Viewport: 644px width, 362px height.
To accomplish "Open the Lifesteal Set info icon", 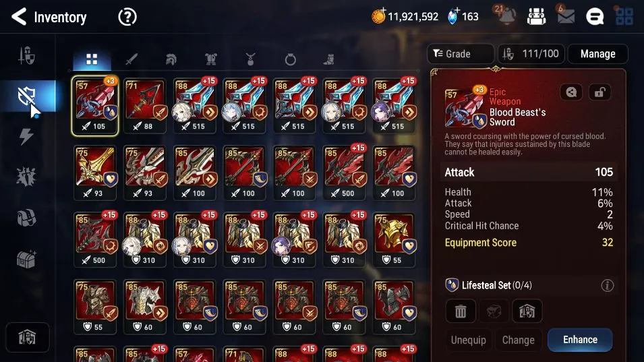I will [x=608, y=285].
